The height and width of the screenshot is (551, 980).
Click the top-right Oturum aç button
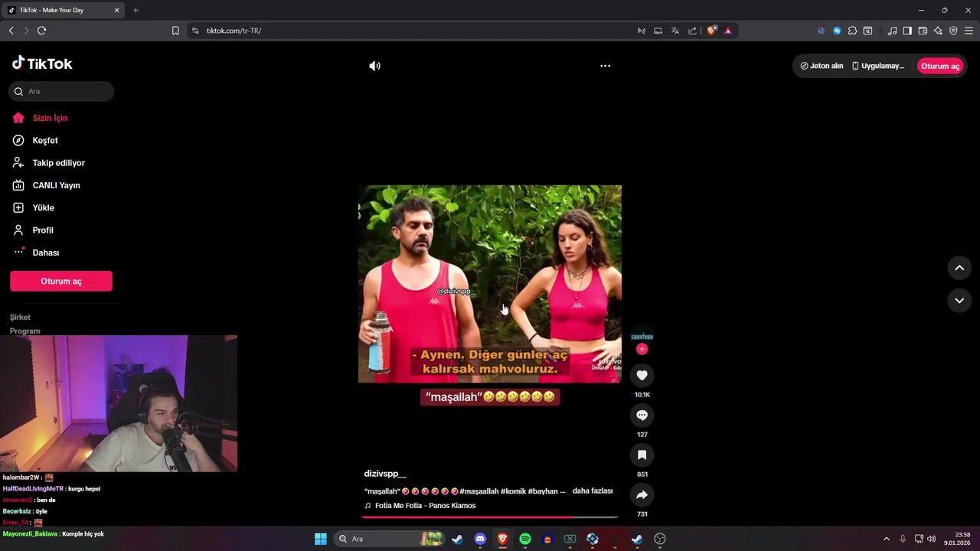[x=940, y=66]
